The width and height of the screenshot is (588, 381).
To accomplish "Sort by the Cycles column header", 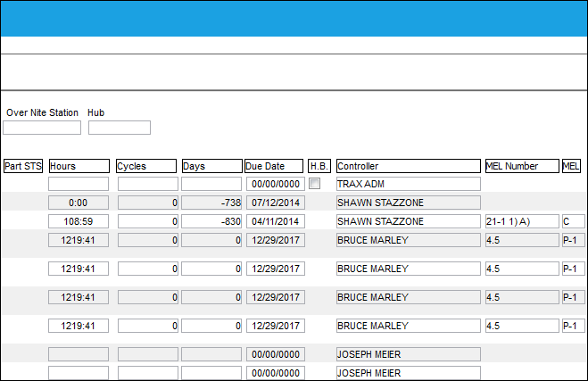I will (x=146, y=166).
